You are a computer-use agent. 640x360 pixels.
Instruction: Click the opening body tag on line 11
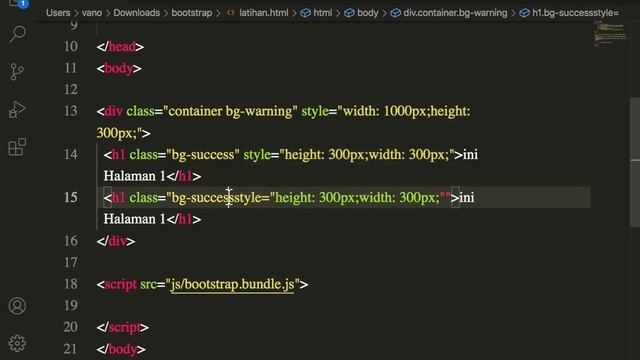[119, 69]
